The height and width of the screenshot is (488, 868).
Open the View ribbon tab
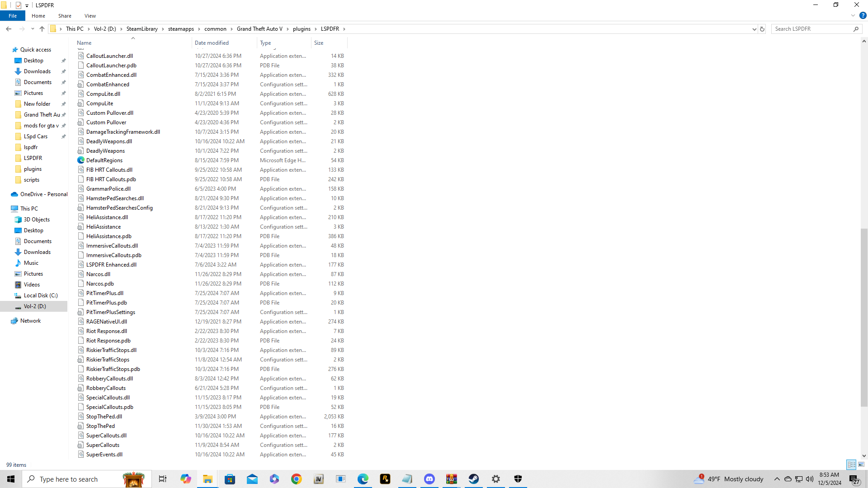tap(90, 16)
